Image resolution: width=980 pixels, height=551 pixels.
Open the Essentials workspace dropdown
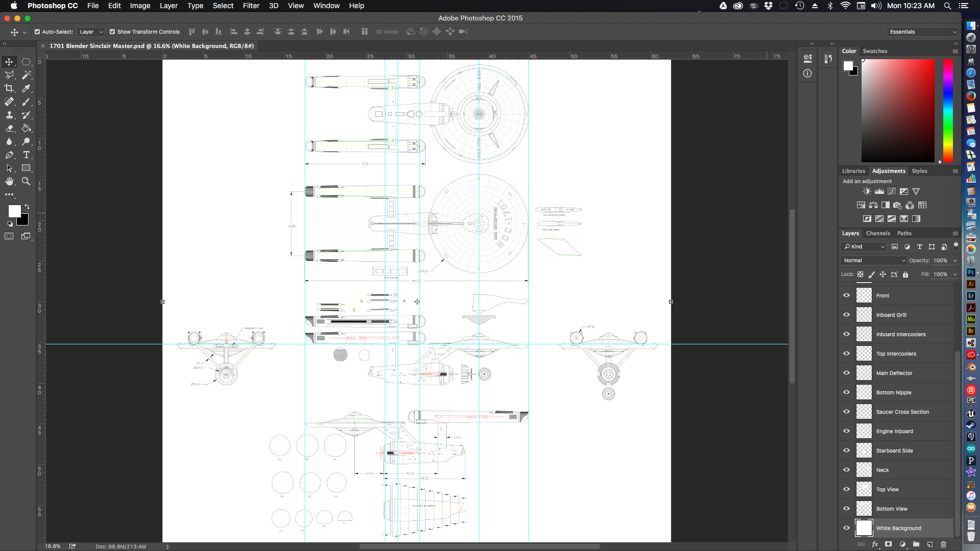922,32
